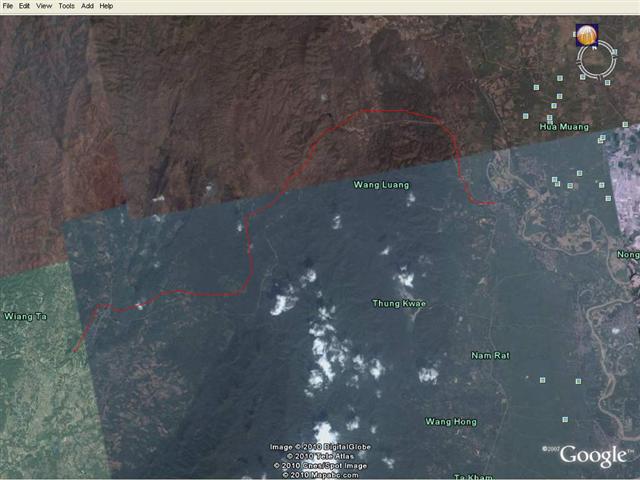Select the Hua Muang place label
Viewport: 640px width, 480px height.
[x=564, y=127]
